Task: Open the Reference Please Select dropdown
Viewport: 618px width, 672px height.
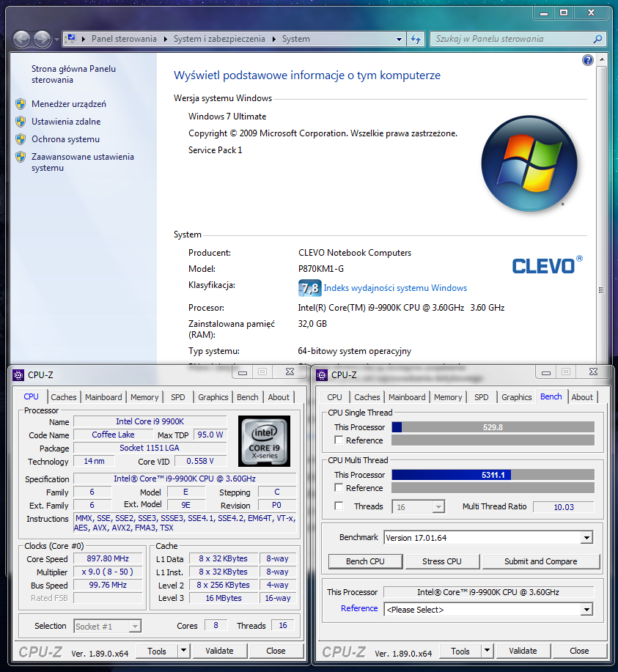Action: click(586, 610)
